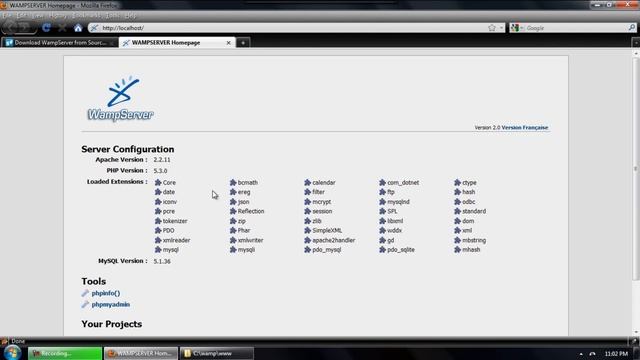Screen dimensions: 640x360
Task: Go to the Firefox home page icon
Action: click(78, 28)
